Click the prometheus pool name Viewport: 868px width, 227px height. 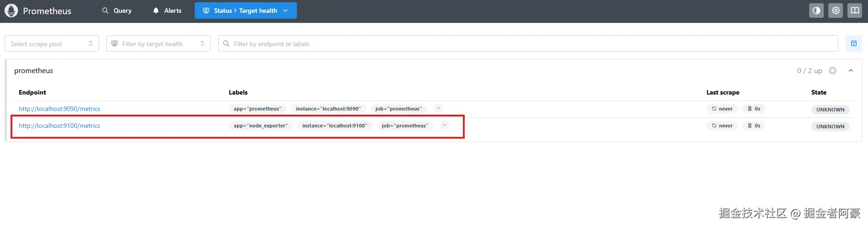pyautogui.click(x=34, y=70)
